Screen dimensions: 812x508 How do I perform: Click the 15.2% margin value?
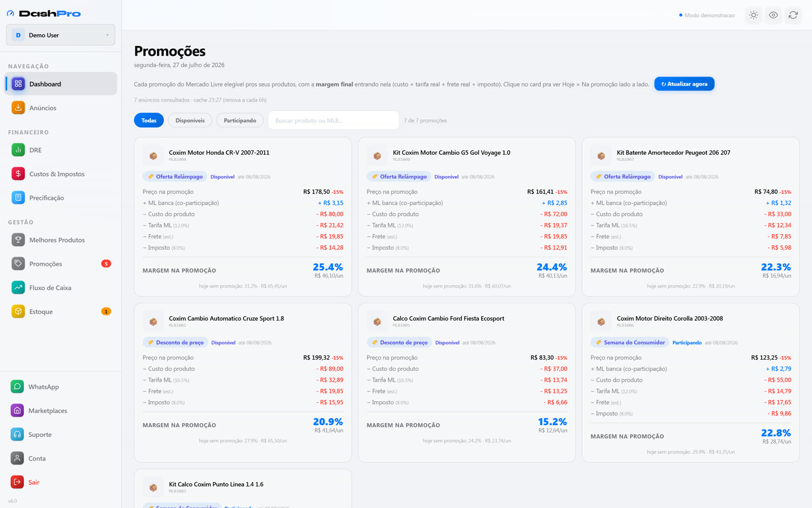click(x=552, y=422)
